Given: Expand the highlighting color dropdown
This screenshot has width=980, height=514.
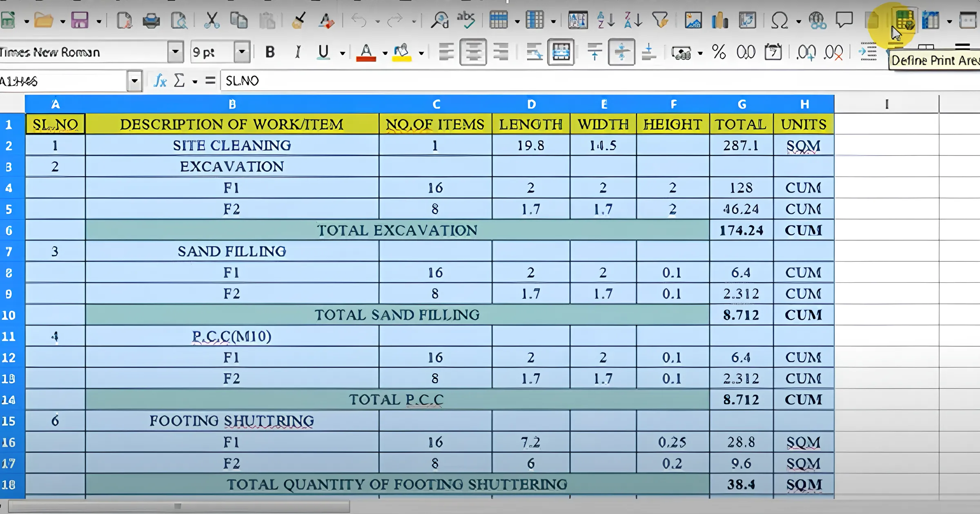Looking at the screenshot, I should tap(421, 52).
